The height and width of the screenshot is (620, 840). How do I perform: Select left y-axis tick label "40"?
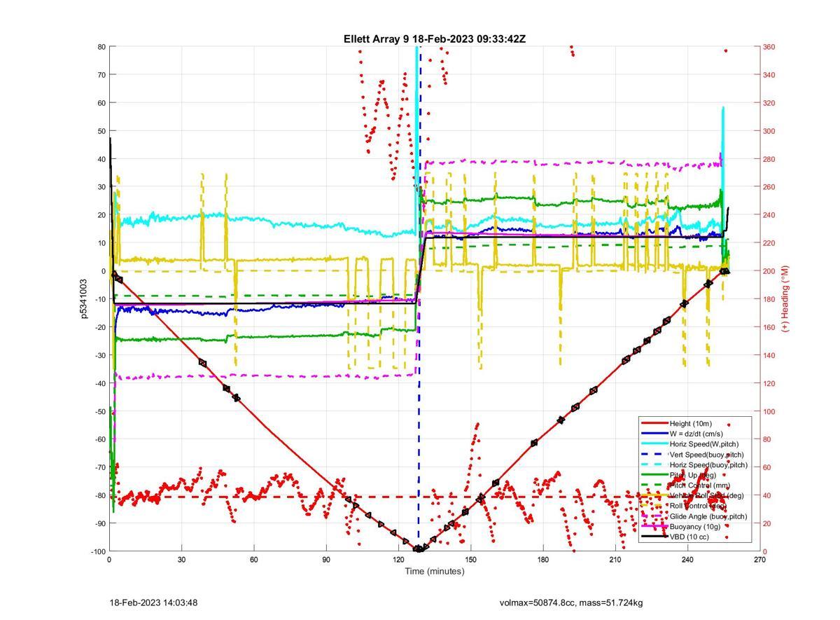[x=101, y=159]
